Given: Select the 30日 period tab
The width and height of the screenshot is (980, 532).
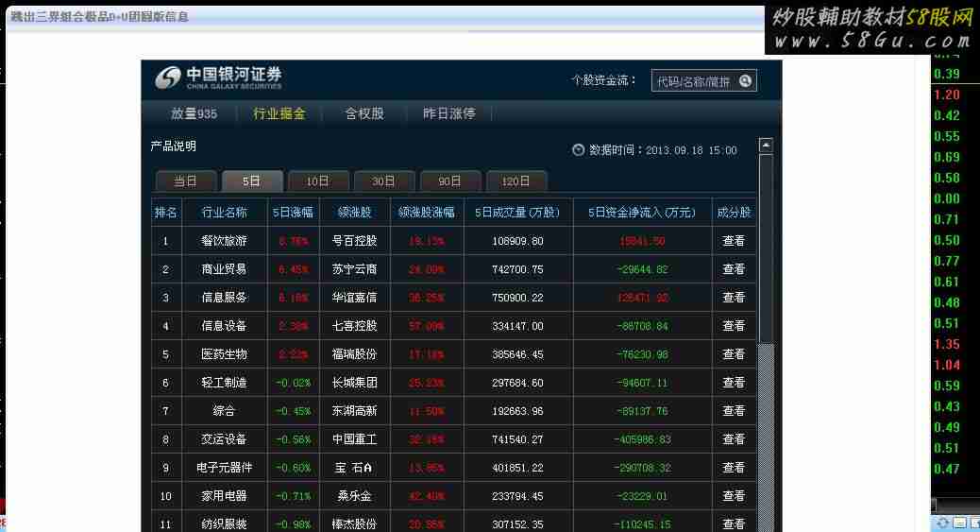Looking at the screenshot, I should click(x=383, y=180).
